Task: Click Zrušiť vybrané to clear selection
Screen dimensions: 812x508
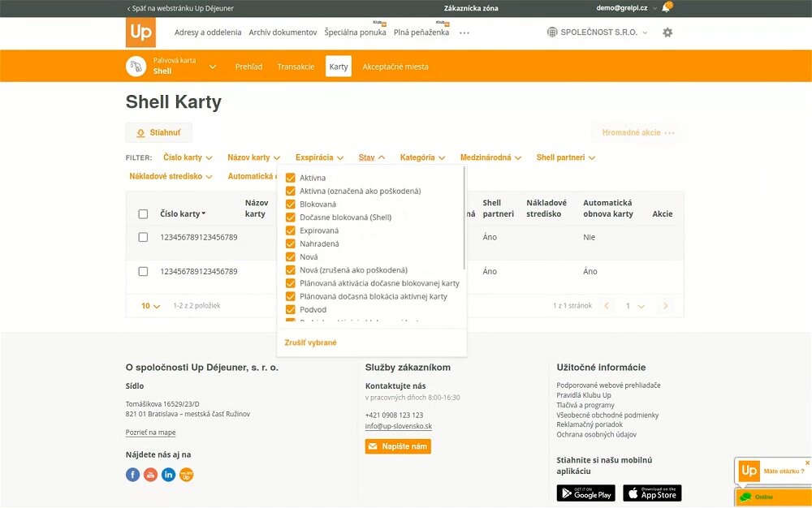Action: (x=311, y=342)
